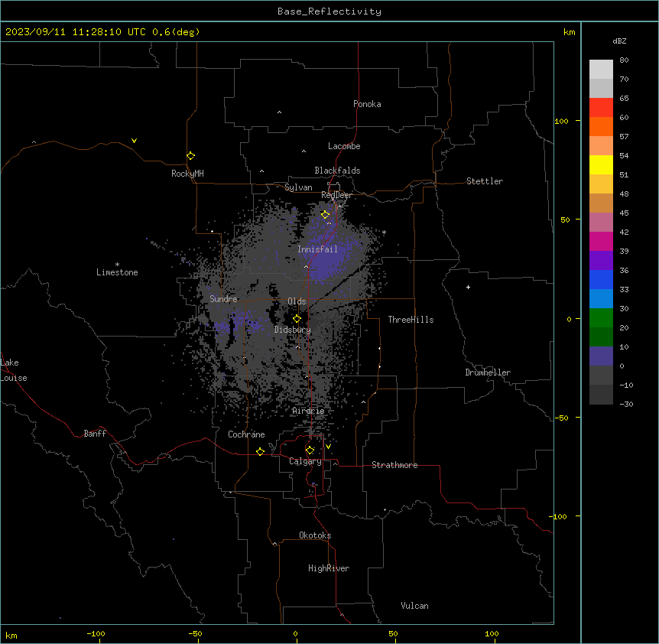Select the Drumheller label

(x=488, y=372)
